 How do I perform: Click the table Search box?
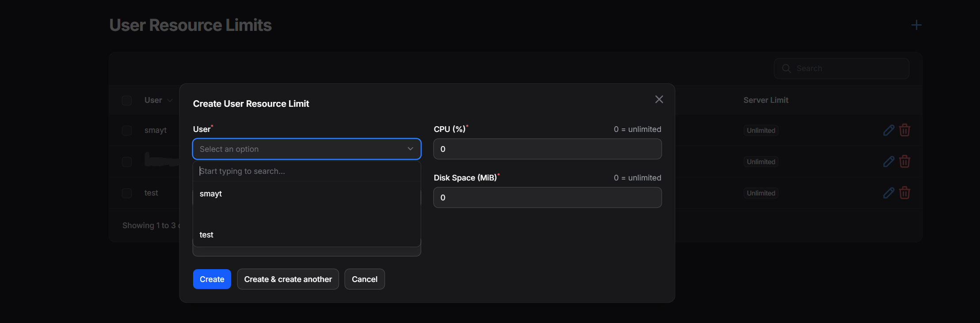tap(841, 68)
